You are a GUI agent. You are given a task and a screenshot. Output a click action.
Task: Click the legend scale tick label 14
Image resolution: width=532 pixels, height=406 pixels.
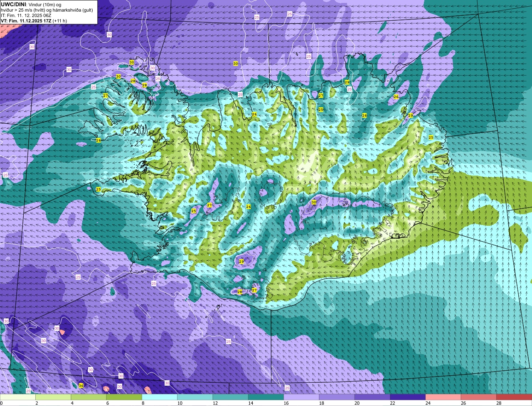[250, 403]
